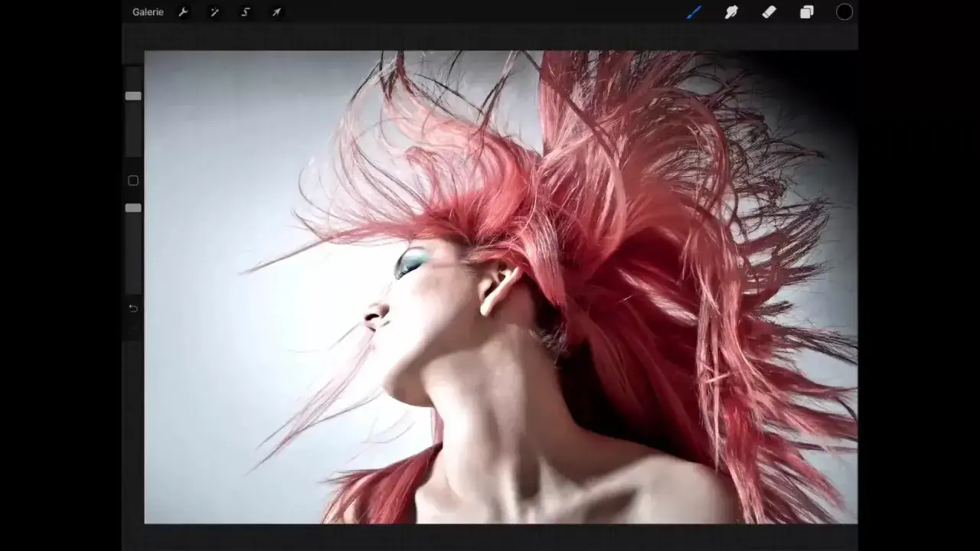Select the Smudge tool
Screen dimensions: 980x551
(731, 12)
